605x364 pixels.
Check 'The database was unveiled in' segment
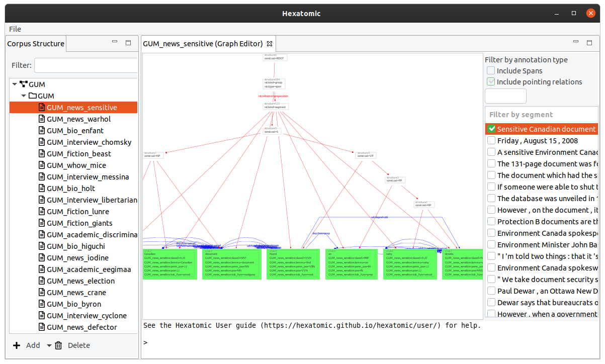(x=491, y=199)
